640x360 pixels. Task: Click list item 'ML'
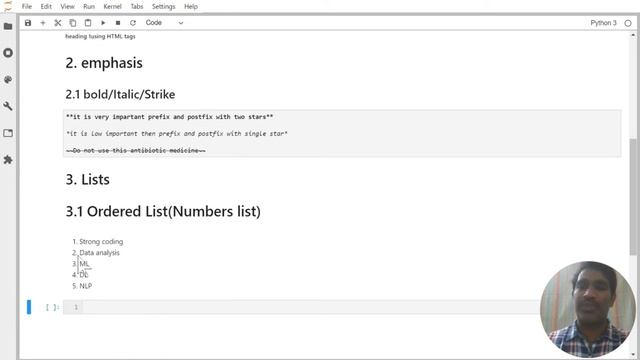pyautogui.click(x=84, y=264)
